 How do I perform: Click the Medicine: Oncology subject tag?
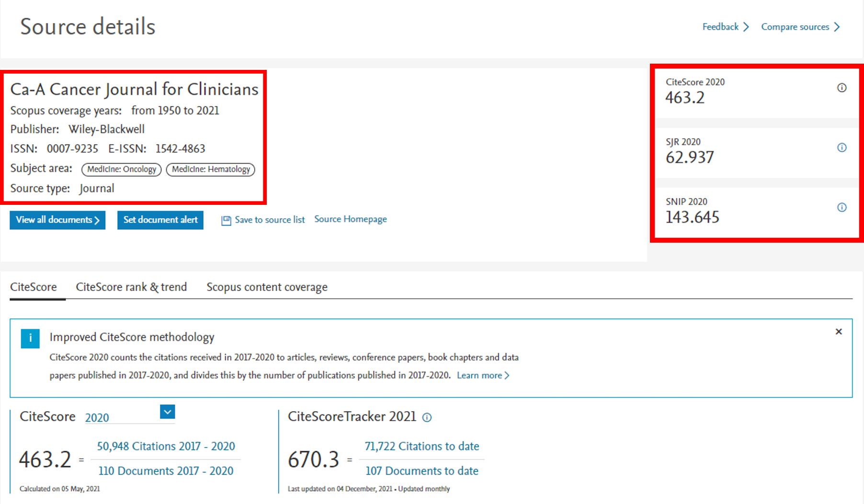[122, 169]
